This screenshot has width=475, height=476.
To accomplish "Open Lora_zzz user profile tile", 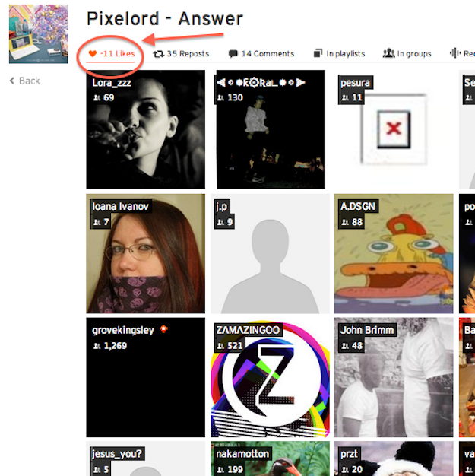I will 146,129.
